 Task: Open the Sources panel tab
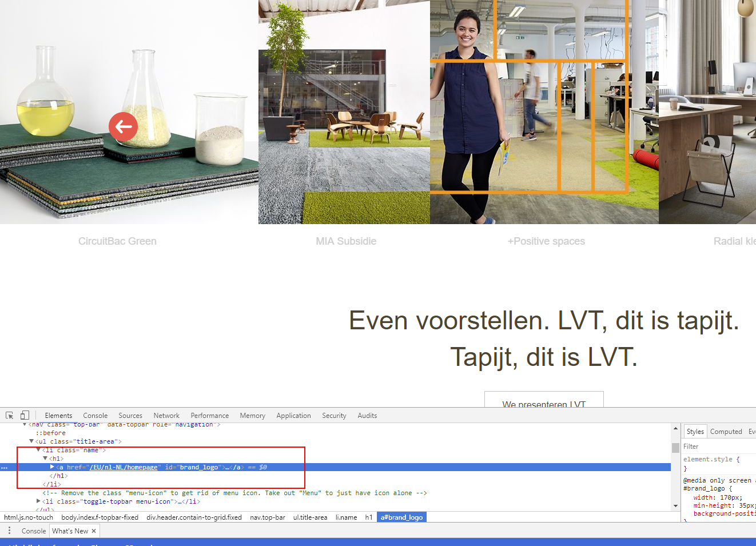pos(130,416)
